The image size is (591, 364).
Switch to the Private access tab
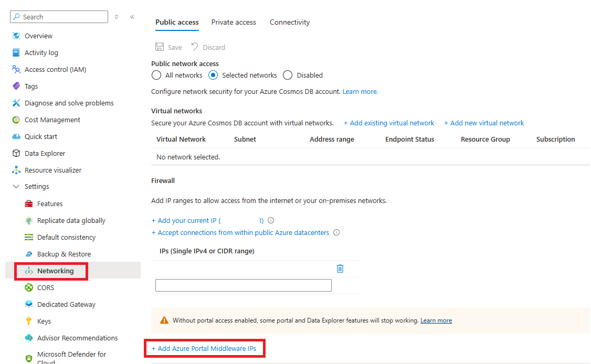click(x=234, y=22)
